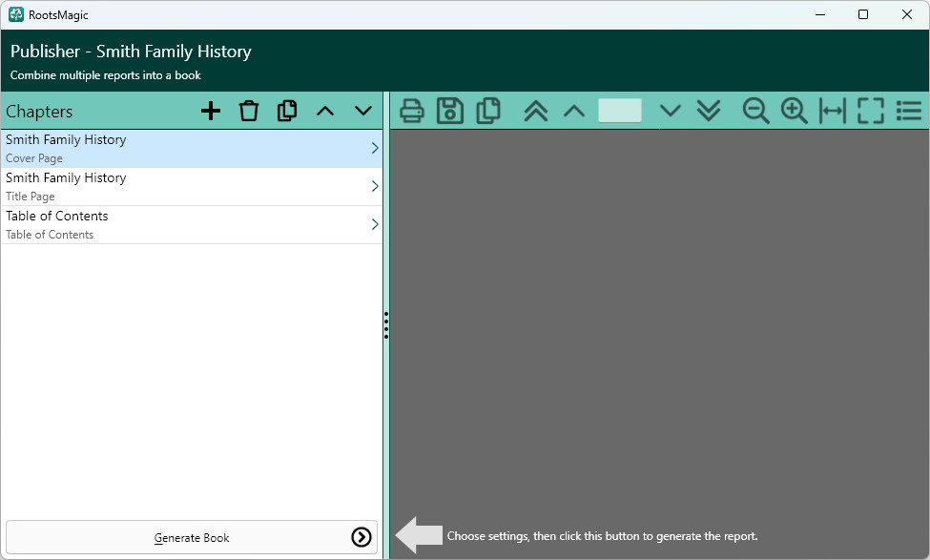Jump to last page of preview
The width and height of the screenshot is (930, 560).
(x=708, y=111)
